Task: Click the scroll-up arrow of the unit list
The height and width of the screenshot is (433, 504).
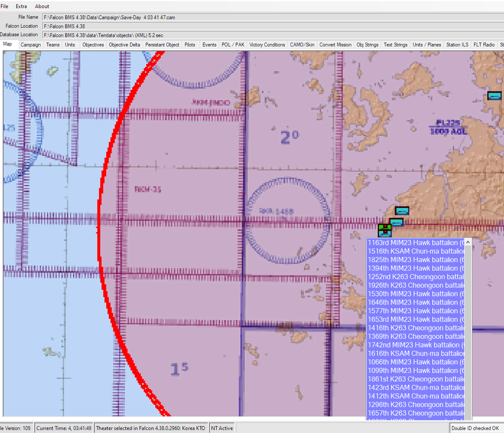Action: click(x=468, y=242)
